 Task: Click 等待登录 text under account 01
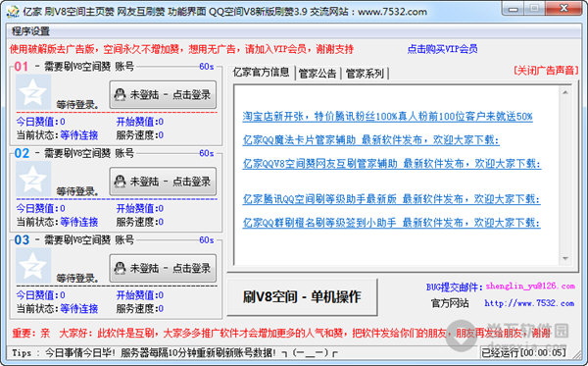[77, 105]
